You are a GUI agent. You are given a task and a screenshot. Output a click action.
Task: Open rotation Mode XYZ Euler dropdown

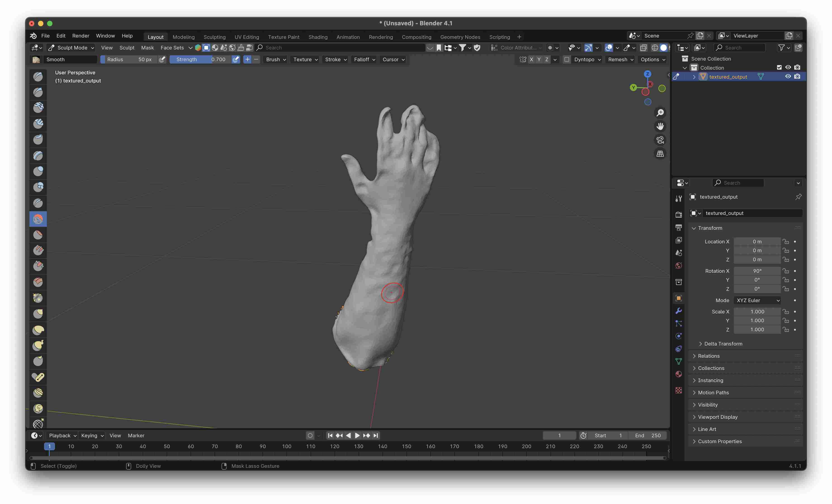pos(757,300)
